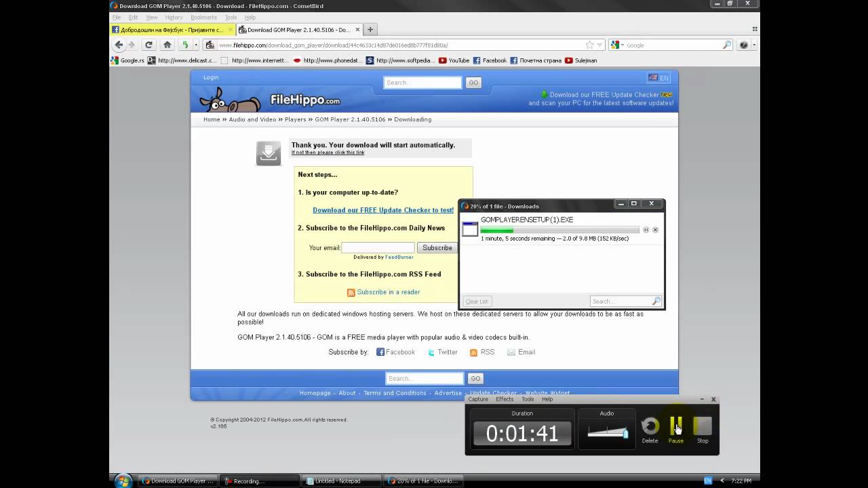
Task: Open the Players breadcrumb link
Action: pos(296,119)
